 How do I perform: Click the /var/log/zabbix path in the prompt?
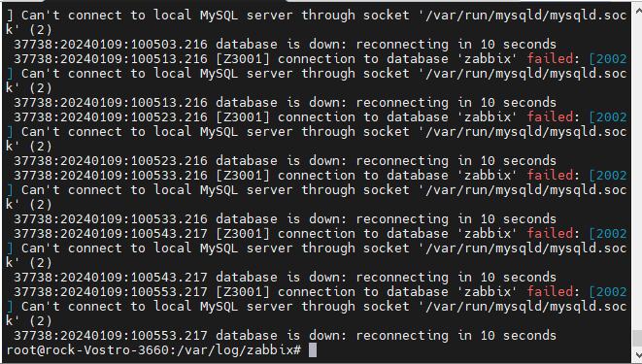[x=235, y=350]
